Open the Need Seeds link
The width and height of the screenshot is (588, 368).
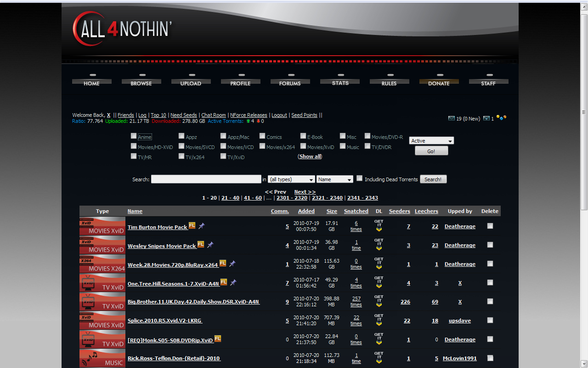click(x=184, y=115)
